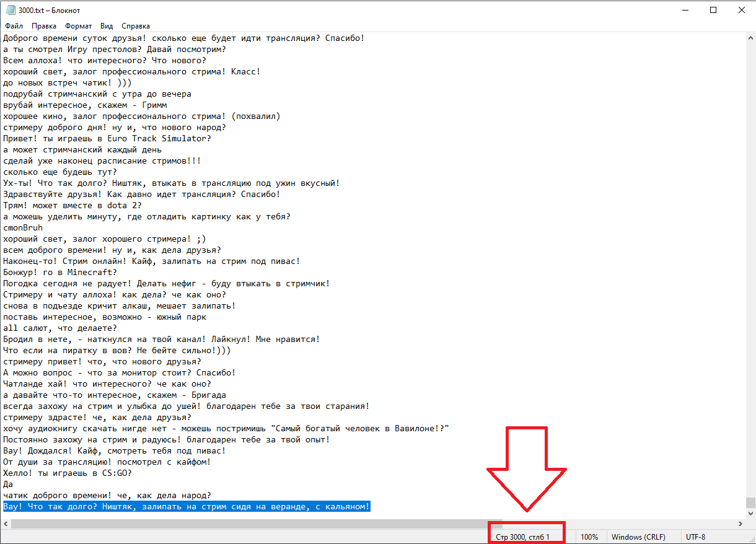Open the Файл menu
Image resolution: width=756 pixels, height=544 pixels.
(x=14, y=26)
